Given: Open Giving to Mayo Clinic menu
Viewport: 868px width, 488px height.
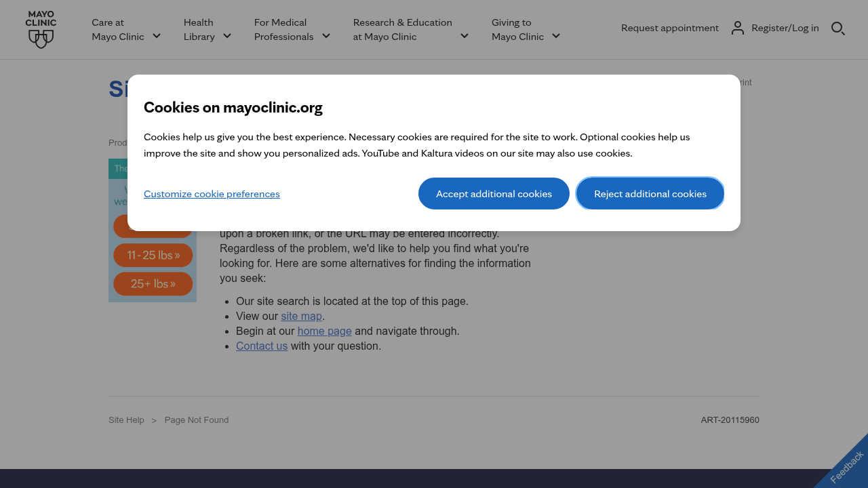Looking at the screenshot, I should 518,29.
